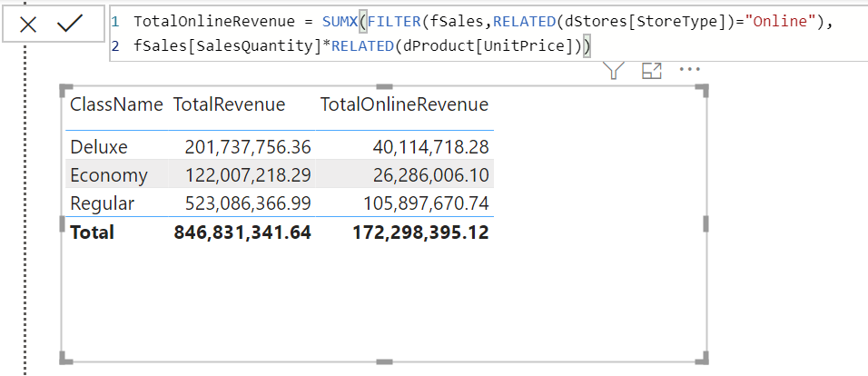
Task: Click the bottom-left corner handle of the visual
Action: (66, 358)
